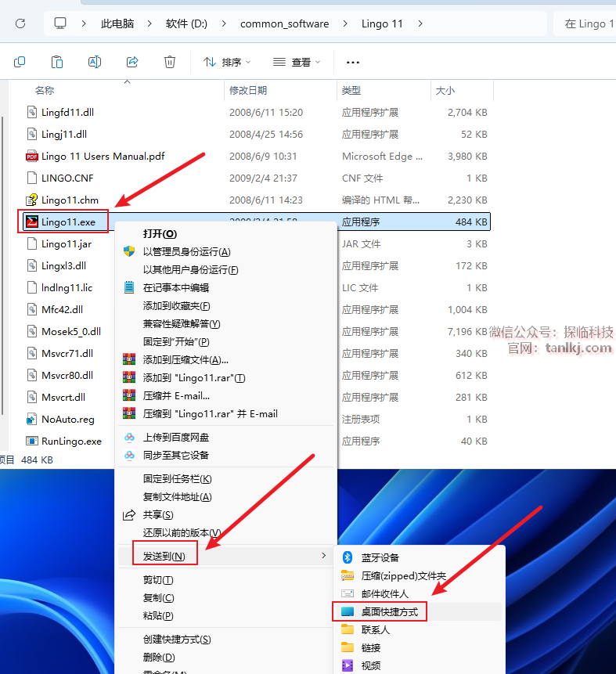Viewport: 616px width, 674px height.
Task: Click 软件 (D:) in the address breadcrumb
Action: [x=186, y=23]
